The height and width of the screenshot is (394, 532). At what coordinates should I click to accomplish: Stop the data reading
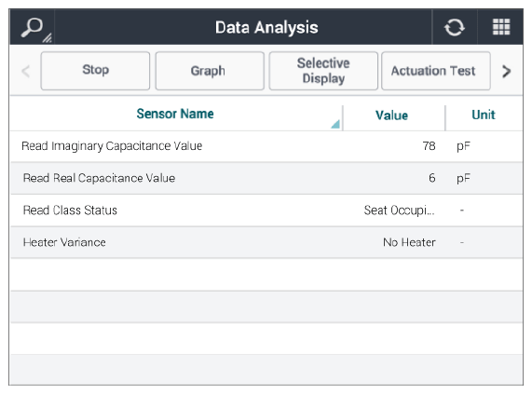click(95, 71)
